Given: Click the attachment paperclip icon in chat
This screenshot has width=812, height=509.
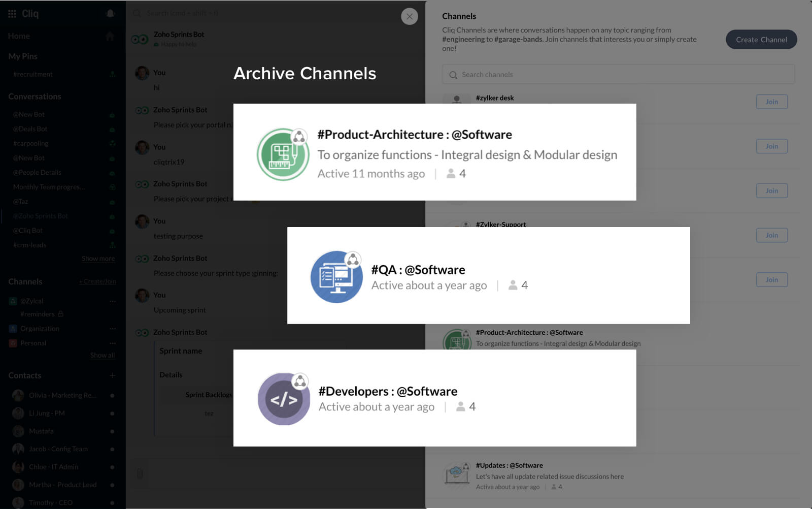Looking at the screenshot, I should coord(140,474).
